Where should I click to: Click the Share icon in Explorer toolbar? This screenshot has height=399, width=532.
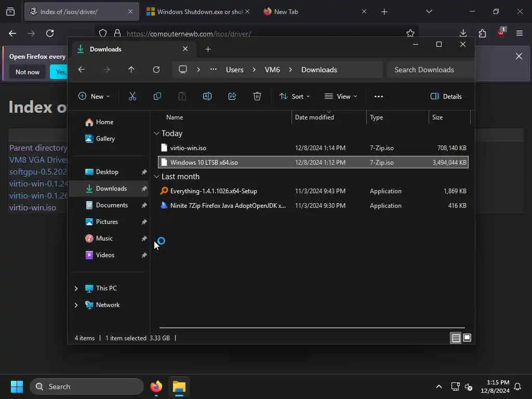(232, 96)
